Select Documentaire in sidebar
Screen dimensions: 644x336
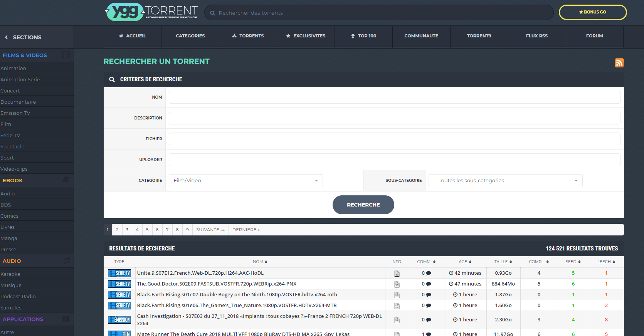pyautogui.click(x=18, y=102)
